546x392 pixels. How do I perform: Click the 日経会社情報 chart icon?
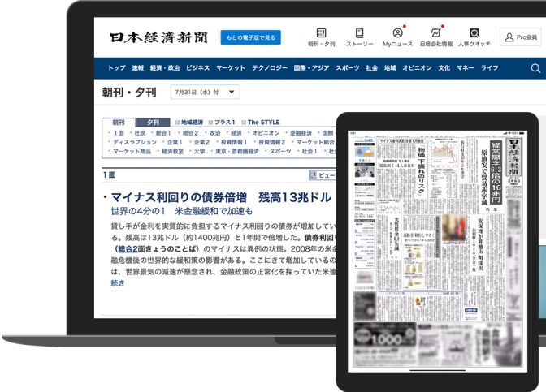click(x=436, y=32)
